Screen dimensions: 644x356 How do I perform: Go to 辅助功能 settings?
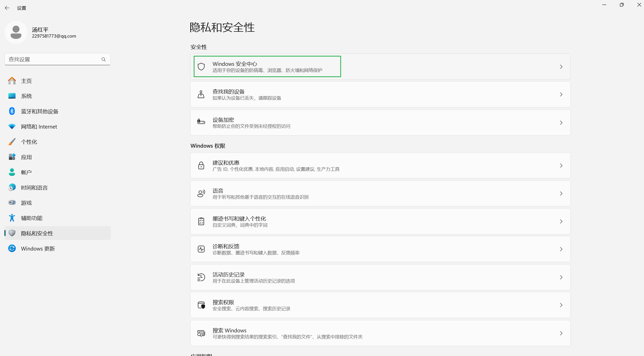[x=58, y=218]
